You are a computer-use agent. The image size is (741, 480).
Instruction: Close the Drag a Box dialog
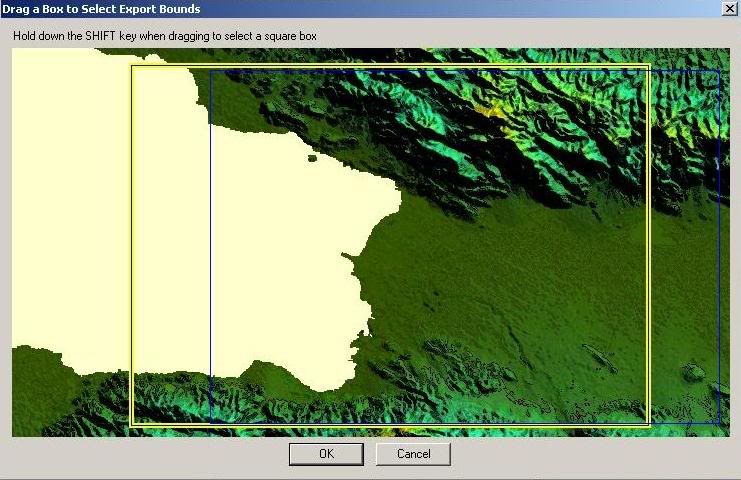tap(730, 9)
